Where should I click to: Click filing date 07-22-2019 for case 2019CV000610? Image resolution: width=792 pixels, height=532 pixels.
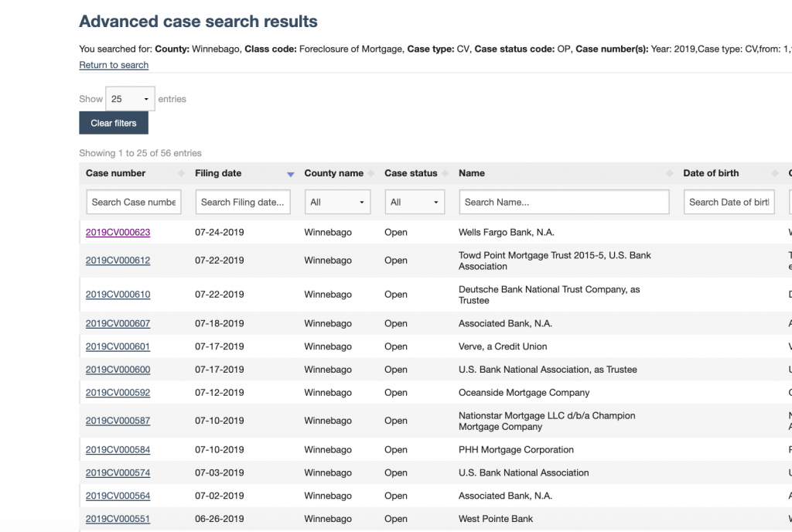click(219, 295)
